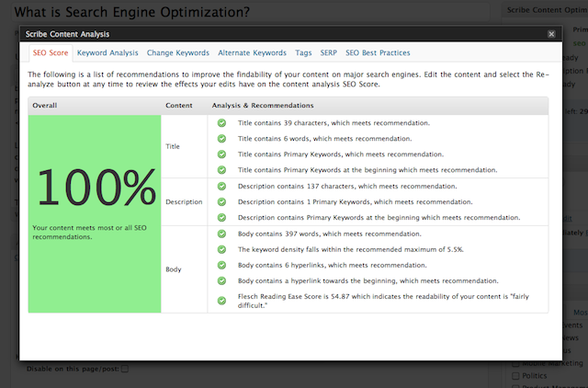Switch to the Change Keywords tab
Viewport: 588px width, 388px height.
coord(177,53)
